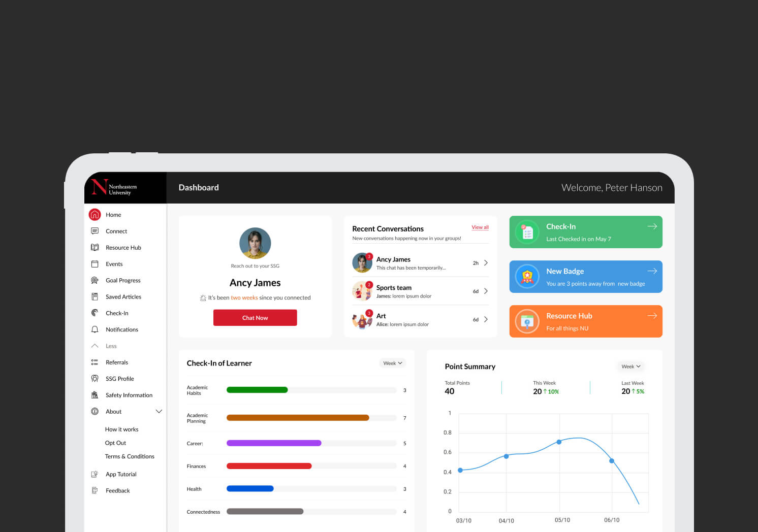The width and height of the screenshot is (758, 532).
Task: Click the Check-In sidebar icon
Action: click(94, 313)
